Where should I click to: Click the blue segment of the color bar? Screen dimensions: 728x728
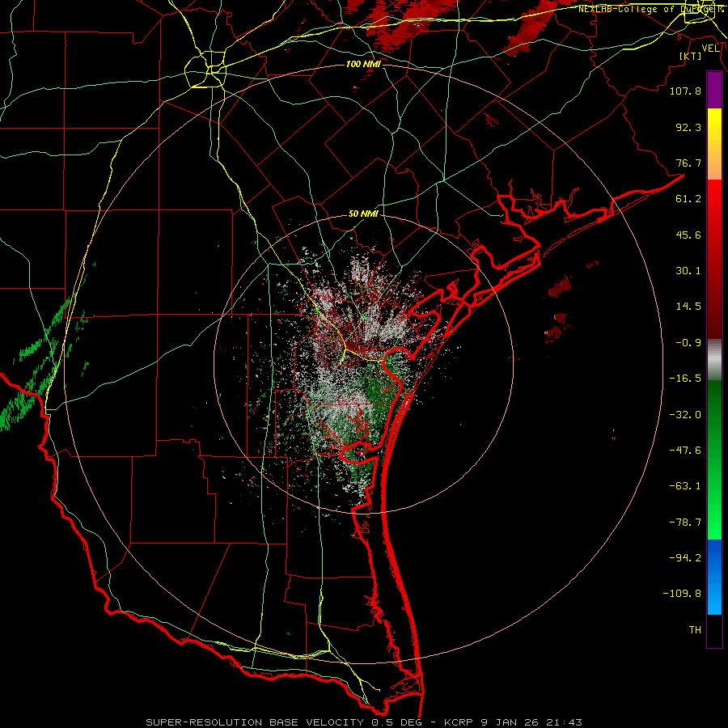(x=714, y=577)
